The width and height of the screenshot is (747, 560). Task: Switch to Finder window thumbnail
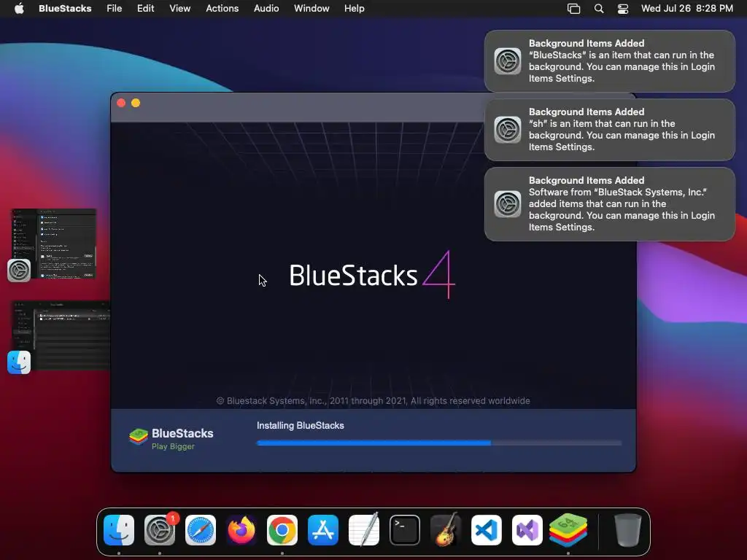(61, 335)
